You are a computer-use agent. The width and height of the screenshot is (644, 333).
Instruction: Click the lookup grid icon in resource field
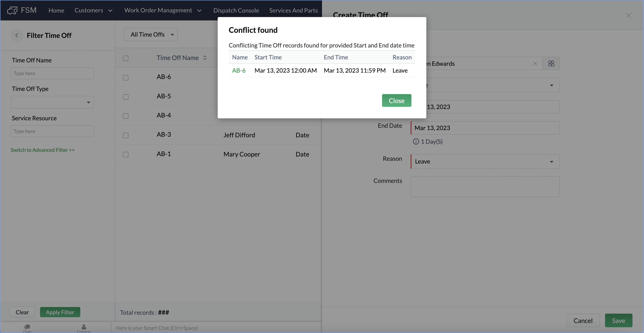coord(551,63)
